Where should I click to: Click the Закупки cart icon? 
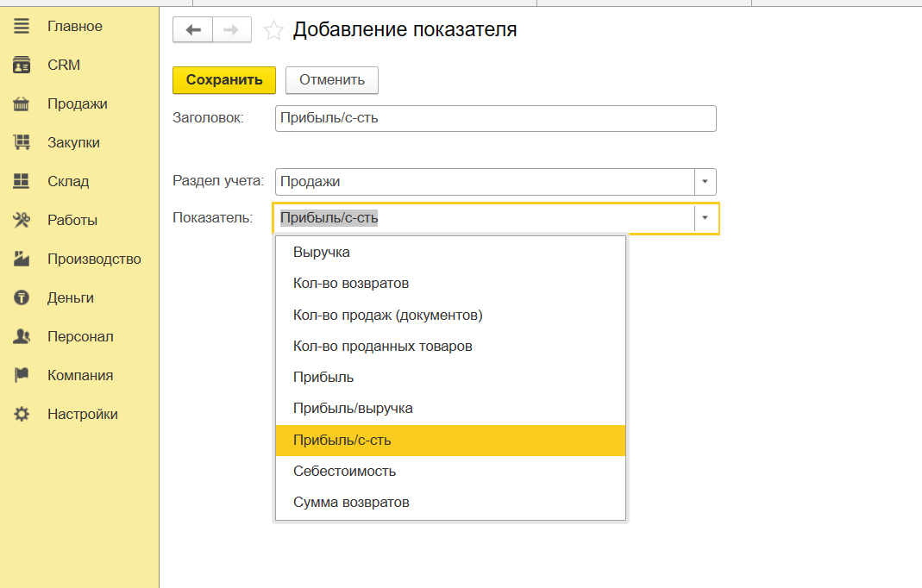[x=22, y=143]
